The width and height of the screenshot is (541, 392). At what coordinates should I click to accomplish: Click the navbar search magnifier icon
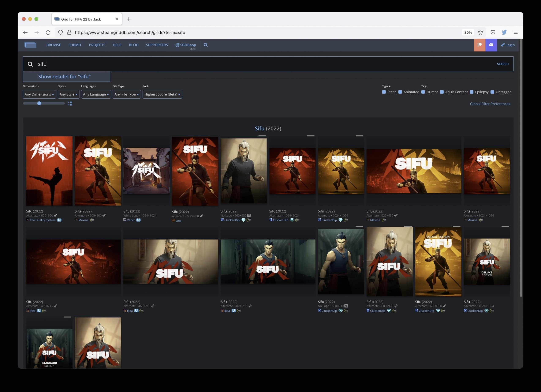(206, 45)
